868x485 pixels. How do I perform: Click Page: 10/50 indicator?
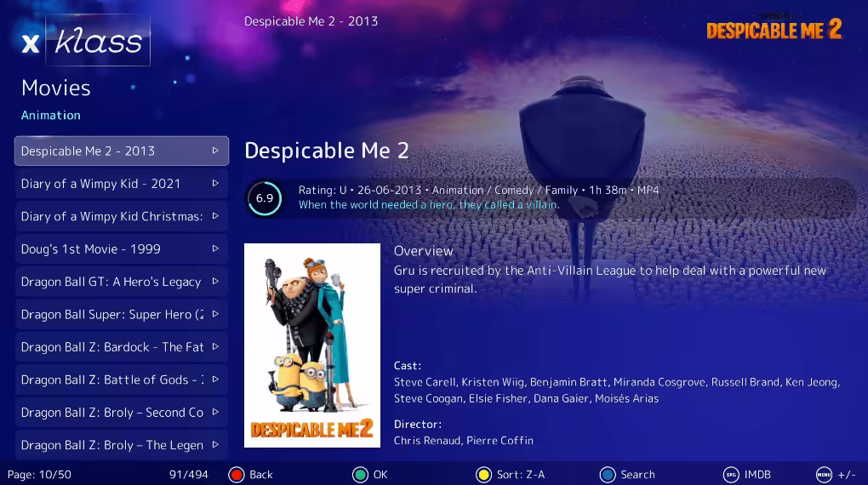39,475
